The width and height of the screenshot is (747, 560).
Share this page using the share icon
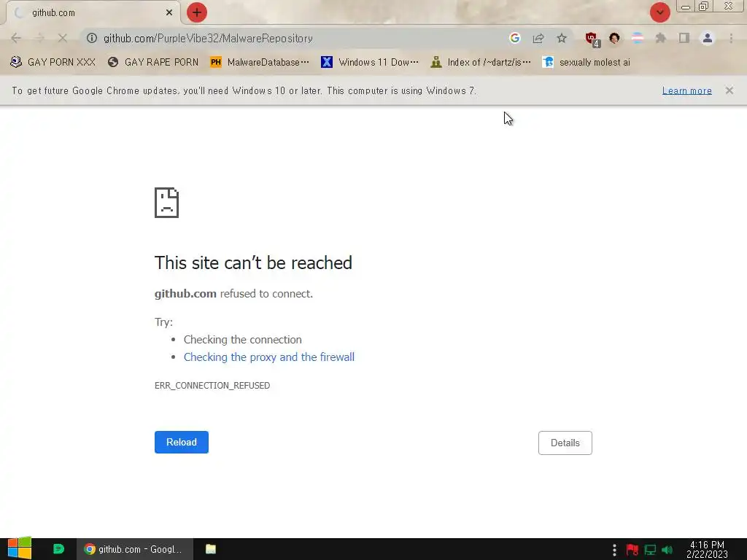coord(538,38)
